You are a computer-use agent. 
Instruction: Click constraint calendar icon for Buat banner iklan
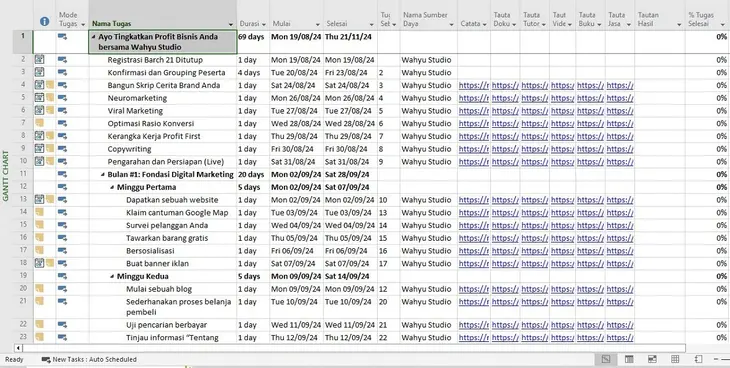(x=40, y=263)
